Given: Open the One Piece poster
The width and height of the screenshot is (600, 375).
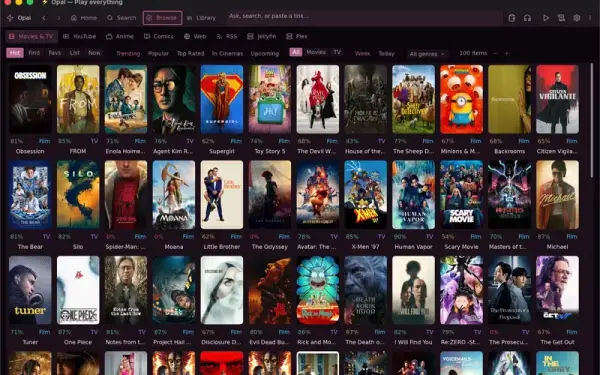Looking at the screenshot, I should tap(78, 290).
